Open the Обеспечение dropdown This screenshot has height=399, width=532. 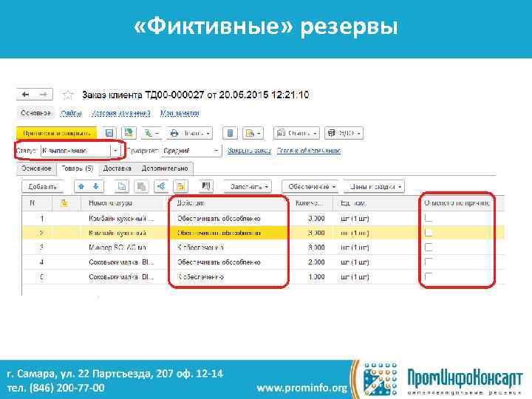[x=310, y=187]
